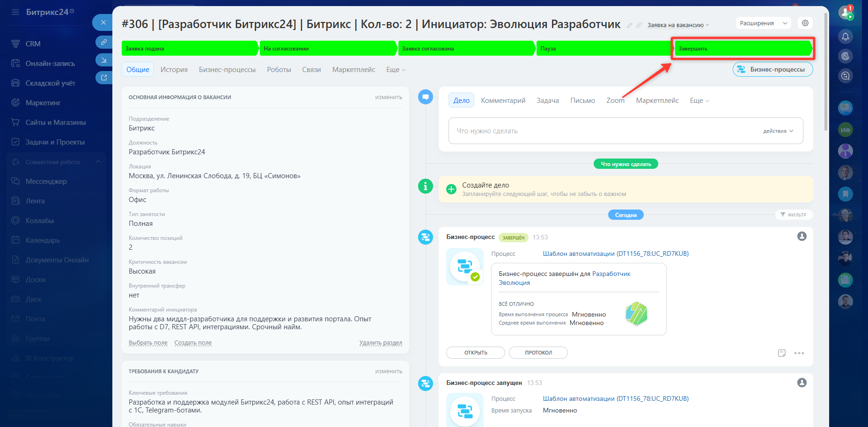Open in new window via side tab icon
Viewport: 868px width, 427px height.
tap(104, 78)
